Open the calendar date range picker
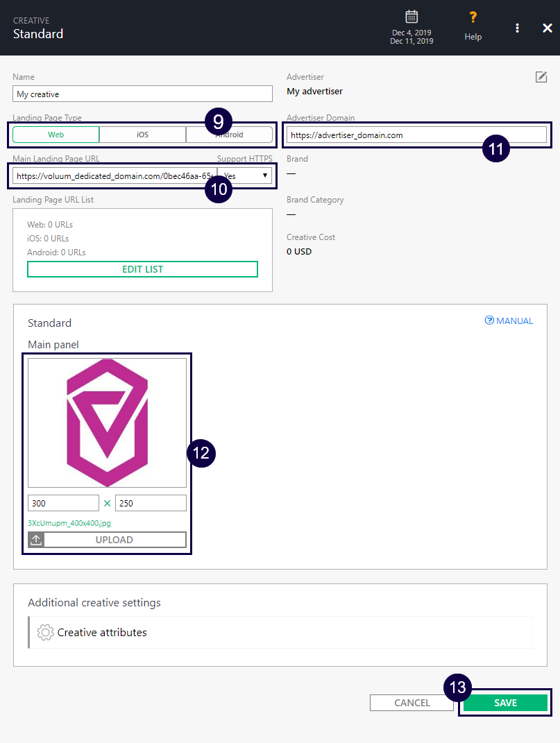 [x=411, y=17]
